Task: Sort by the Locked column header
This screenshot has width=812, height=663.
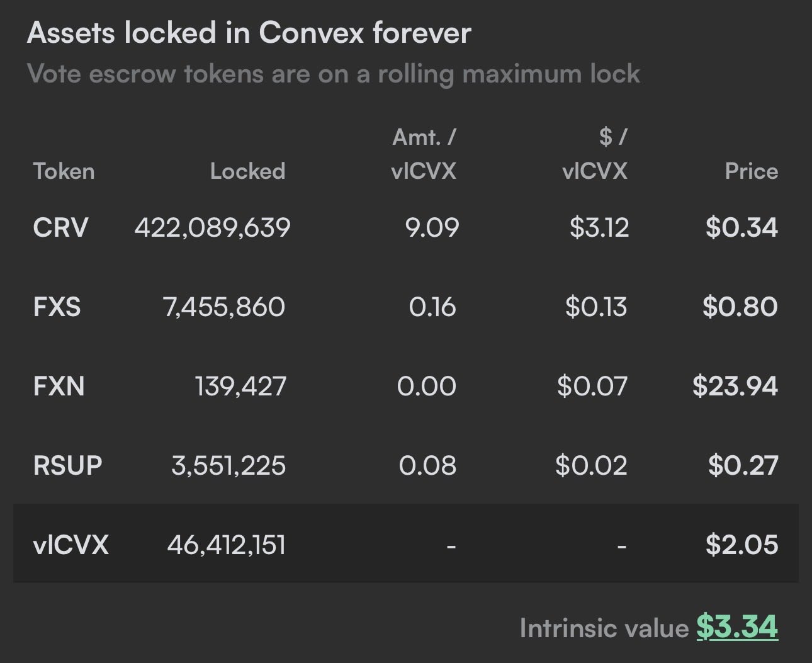Action: click(x=247, y=171)
